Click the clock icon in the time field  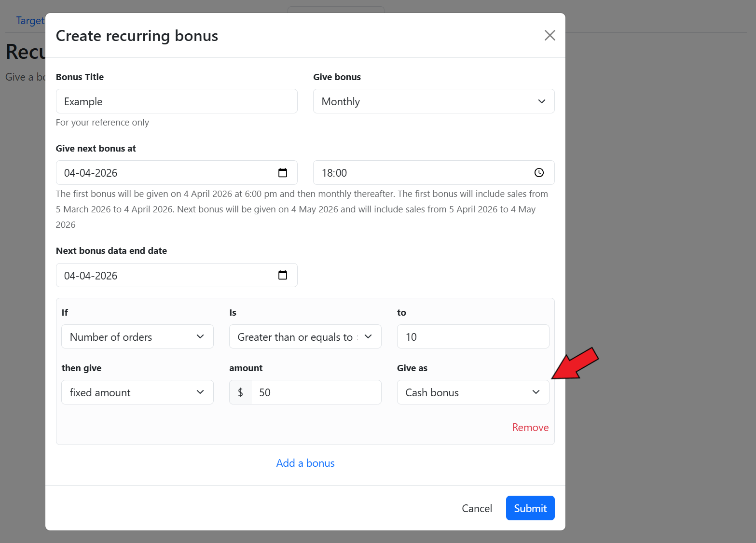point(539,173)
